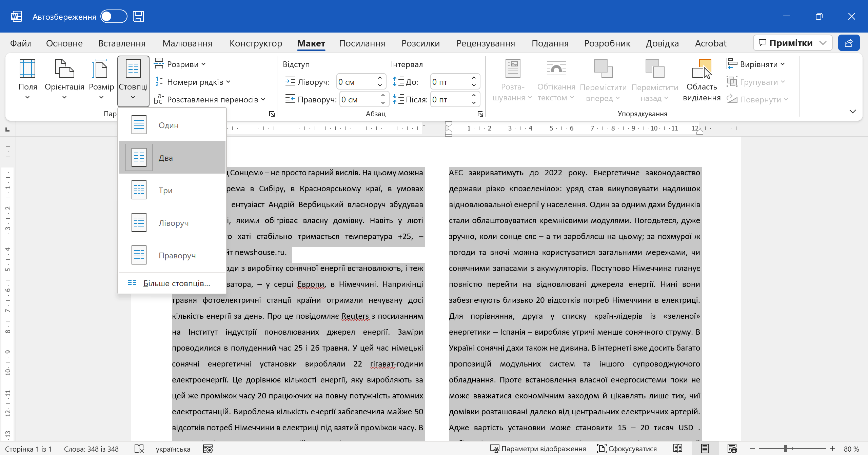The width and height of the screenshot is (868, 455).
Task: Click the Save disk icon
Action: (x=138, y=16)
